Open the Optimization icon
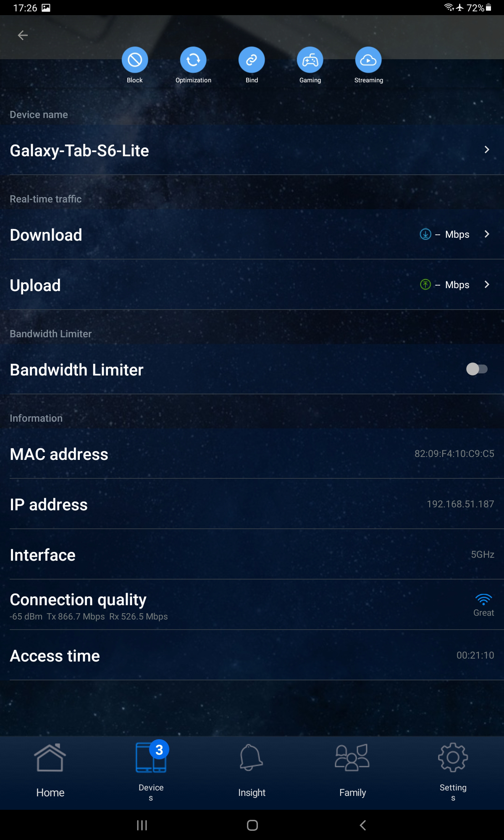Viewport: 504px width, 840px height. [193, 60]
